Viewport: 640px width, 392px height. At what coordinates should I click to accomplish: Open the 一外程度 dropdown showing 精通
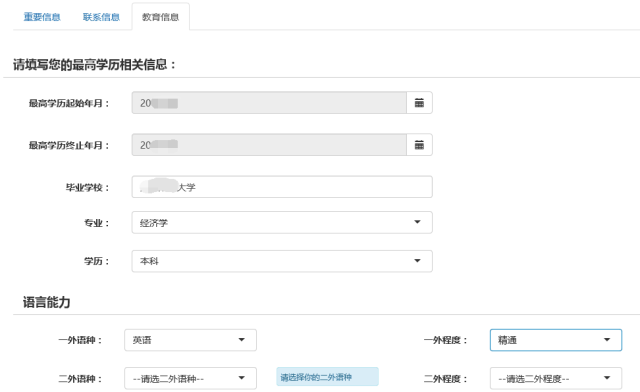[x=556, y=340]
